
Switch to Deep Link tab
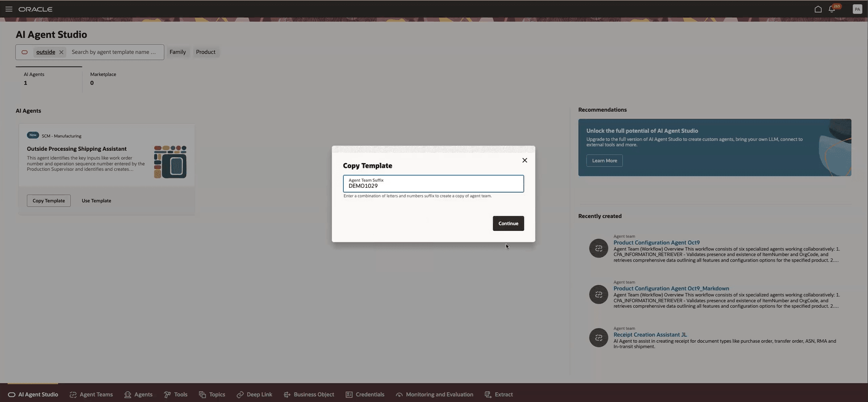[x=254, y=394]
